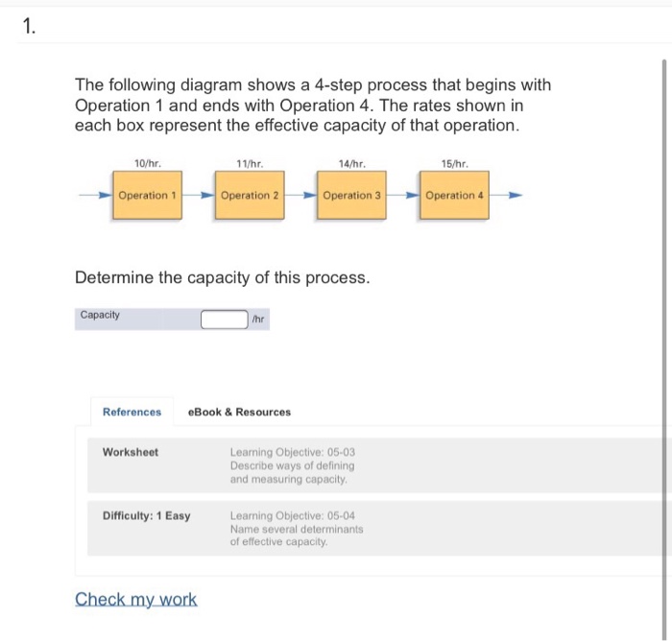Image resolution: width=672 pixels, height=641 pixels.
Task: Select the Operation 2 box in diagram
Action: [250, 196]
